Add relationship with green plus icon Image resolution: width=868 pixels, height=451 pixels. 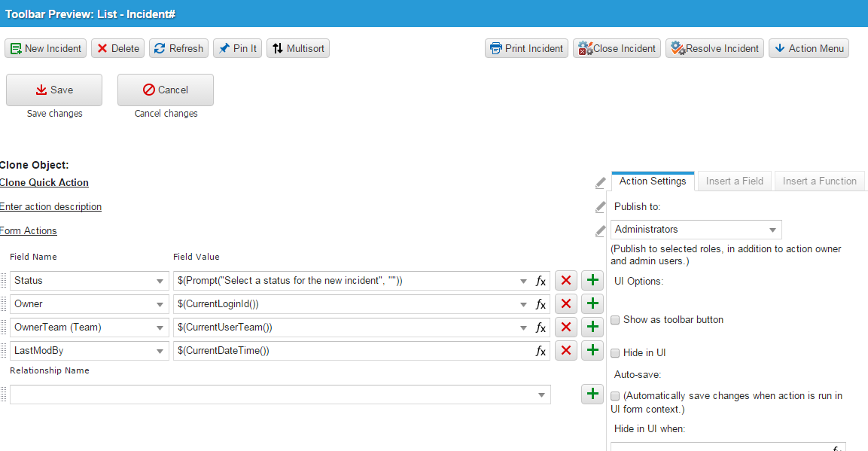click(592, 394)
